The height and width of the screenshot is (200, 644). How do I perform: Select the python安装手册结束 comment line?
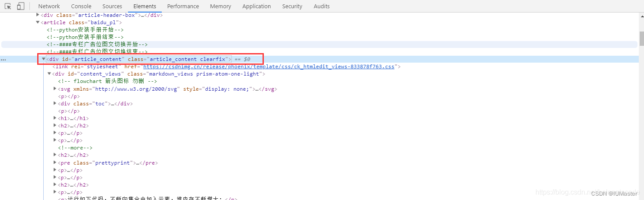tap(85, 37)
